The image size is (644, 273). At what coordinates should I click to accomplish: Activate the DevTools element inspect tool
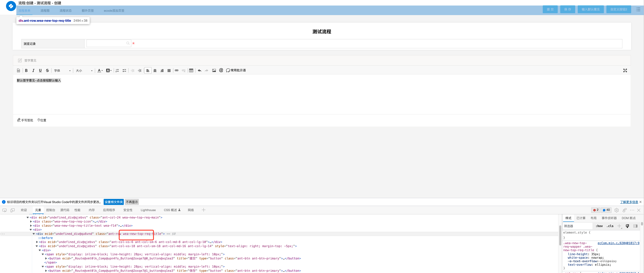[x=5, y=210]
